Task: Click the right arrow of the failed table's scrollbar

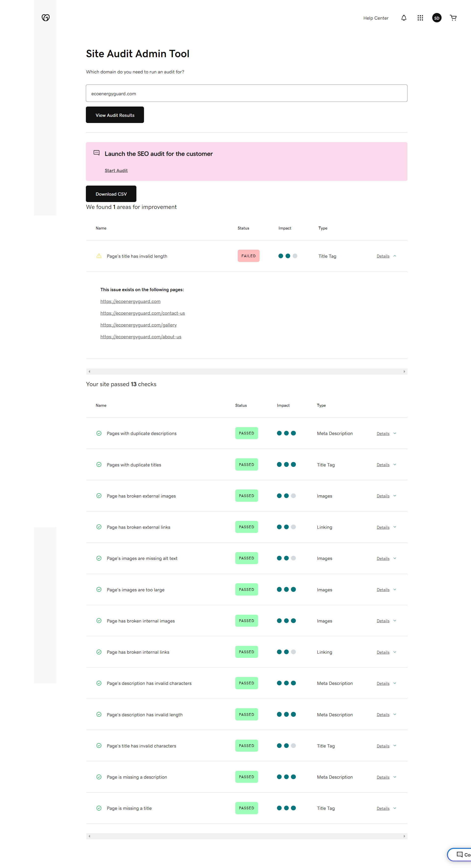Action: pyautogui.click(x=404, y=372)
